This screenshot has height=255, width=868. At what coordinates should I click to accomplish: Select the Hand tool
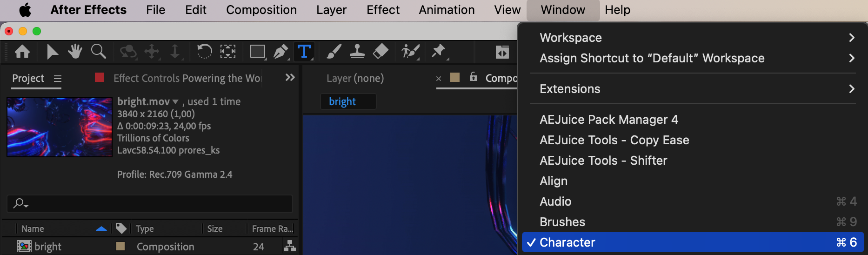click(x=75, y=51)
